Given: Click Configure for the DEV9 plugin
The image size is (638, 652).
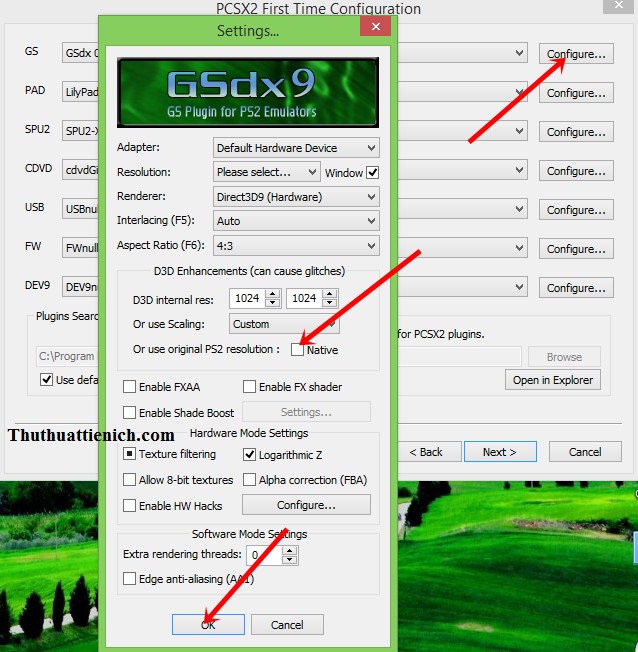Looking at the screenshot, I should (576, 288).
